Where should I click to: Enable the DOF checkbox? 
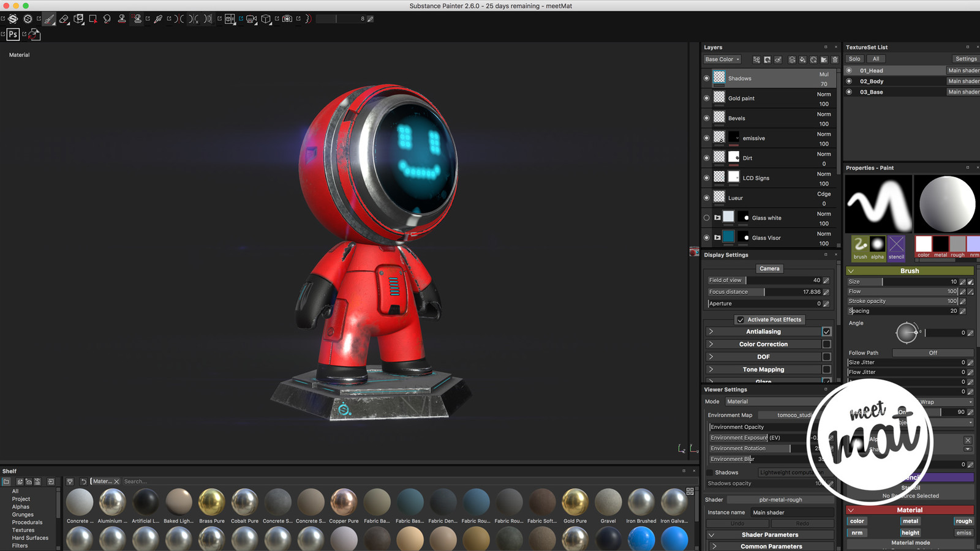[826, 357]
